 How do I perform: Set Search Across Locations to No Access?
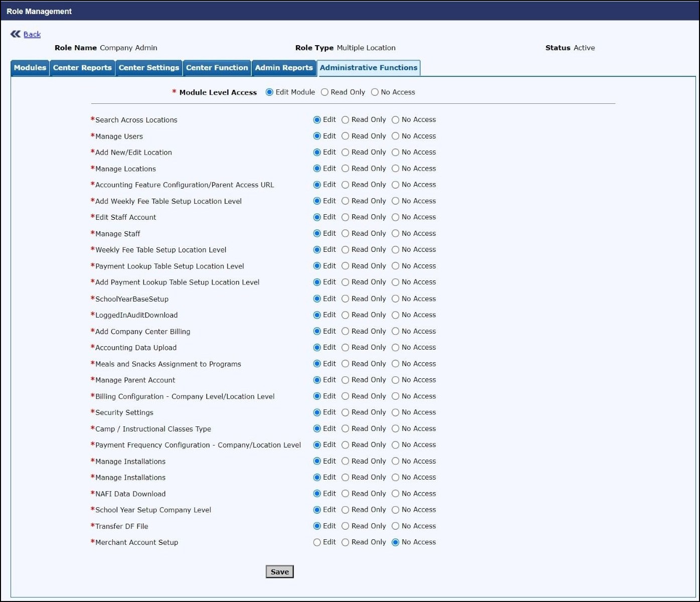coord(396,120)
